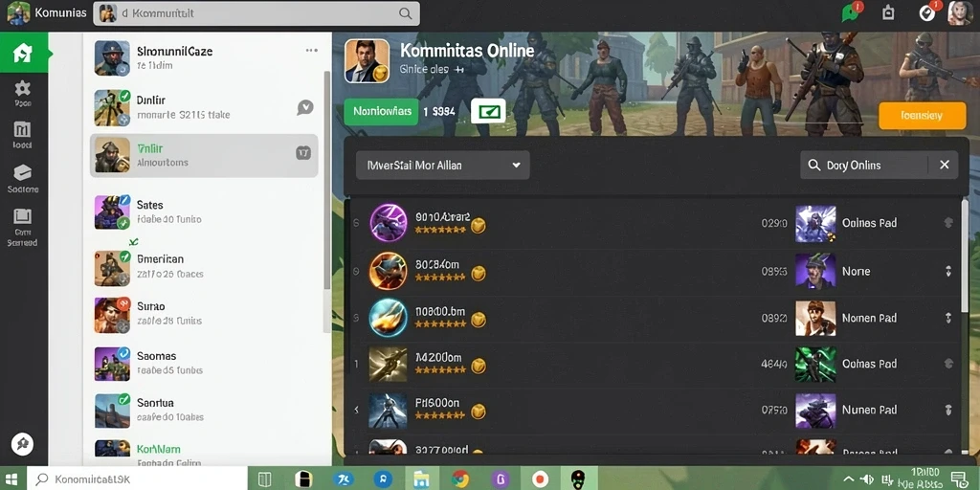The width and height of the screenshot is (980, 490).
Task: Select the Sodtone box icon in sidebar
Action: 23,173
